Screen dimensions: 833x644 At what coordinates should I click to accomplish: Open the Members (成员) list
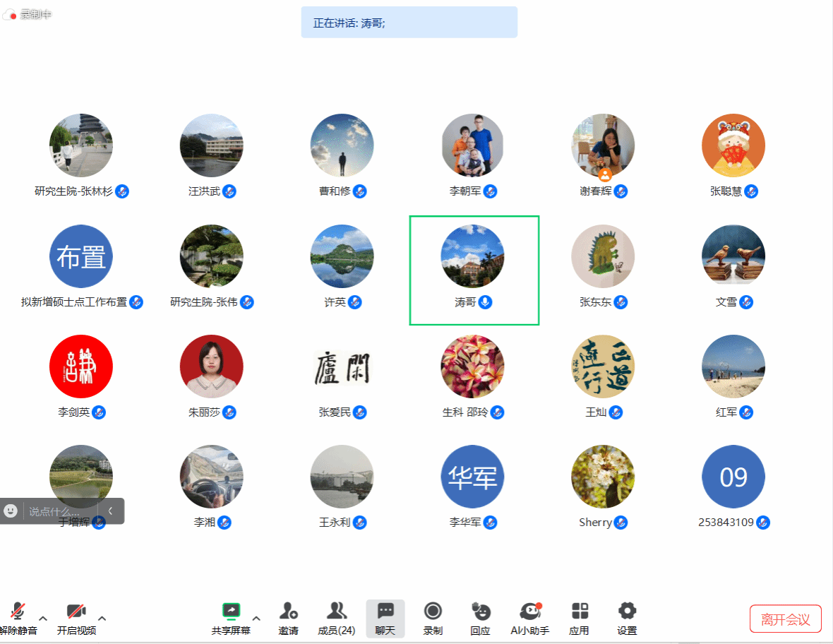pyautogui.click(x=337, y=612)
